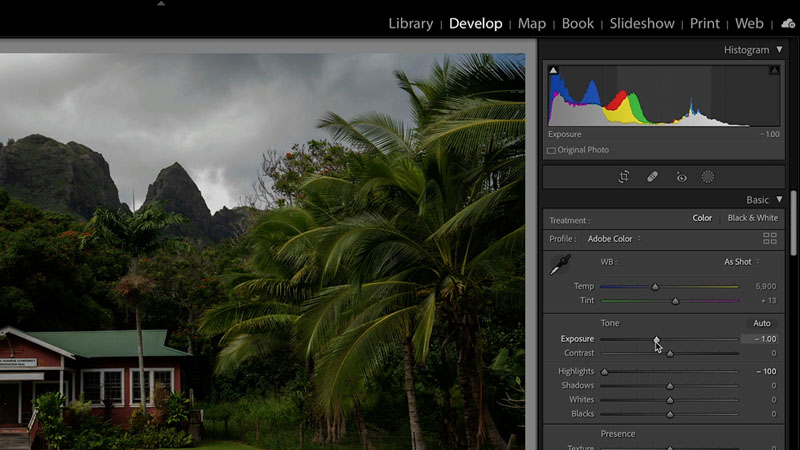Click the Treatment label
Viewport: 800px width, 450px height.
coord(569,220)
